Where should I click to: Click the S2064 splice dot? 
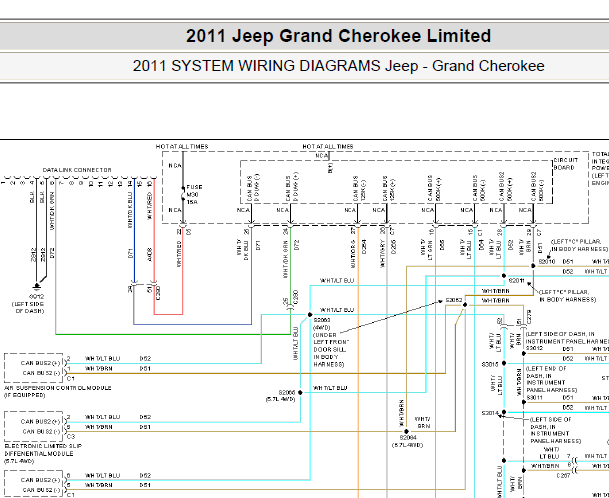click(x=406, y=431)
